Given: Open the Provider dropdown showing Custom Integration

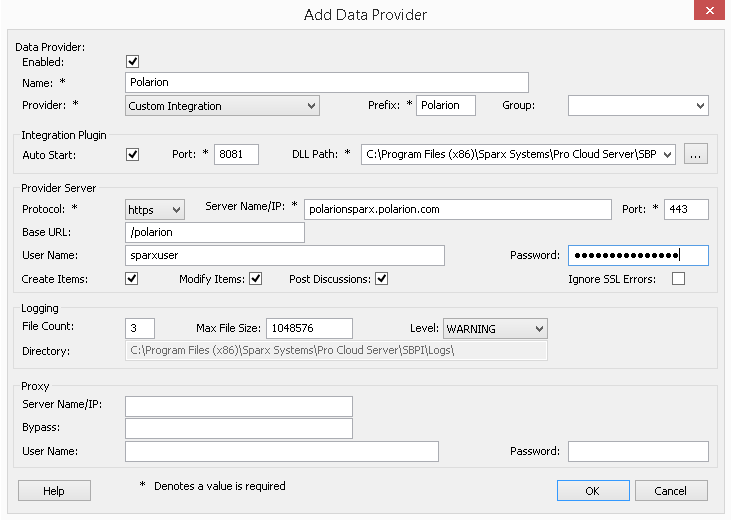Looking at the screenshot, I should click(x=222, y=106).
